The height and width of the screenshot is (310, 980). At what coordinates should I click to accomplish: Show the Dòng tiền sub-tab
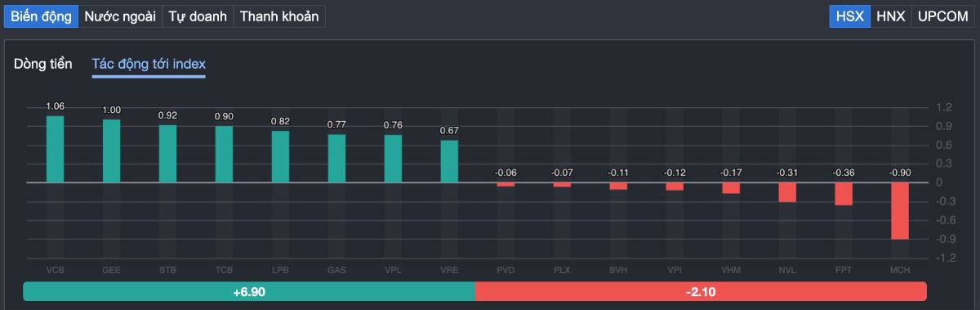pyautogui.click(x=43, y=64)
